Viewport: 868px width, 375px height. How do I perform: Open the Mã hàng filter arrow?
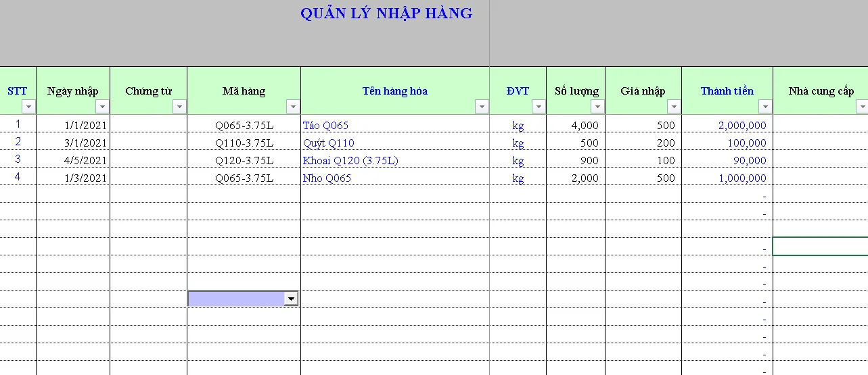[293, 107]
